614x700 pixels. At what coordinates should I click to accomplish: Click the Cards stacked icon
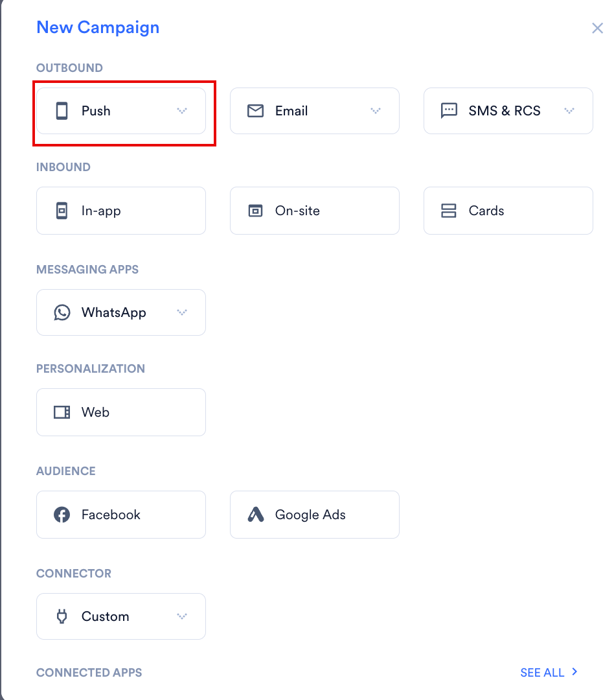coord(448,211)
